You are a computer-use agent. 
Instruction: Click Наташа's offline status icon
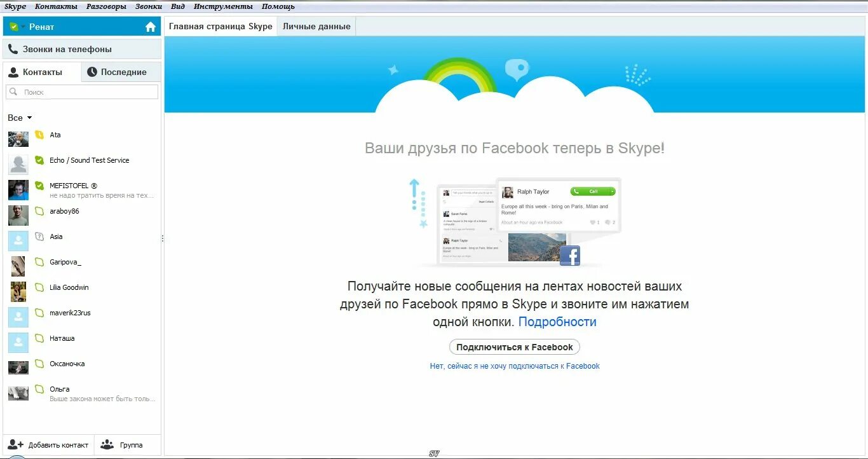pos(39,338)
